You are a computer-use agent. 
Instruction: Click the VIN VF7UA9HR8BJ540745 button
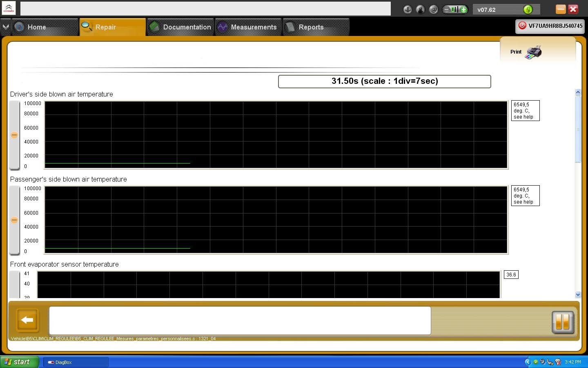click(550, 26)
